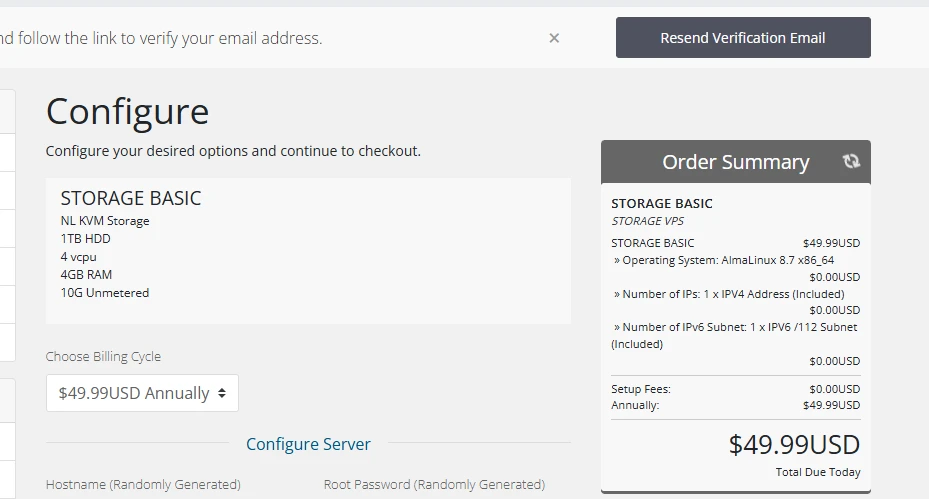The width and height of the screenshot is (929, 499).
Task: Open the Choose Billing Cycle dropdown
Action: tap(142, 393)
